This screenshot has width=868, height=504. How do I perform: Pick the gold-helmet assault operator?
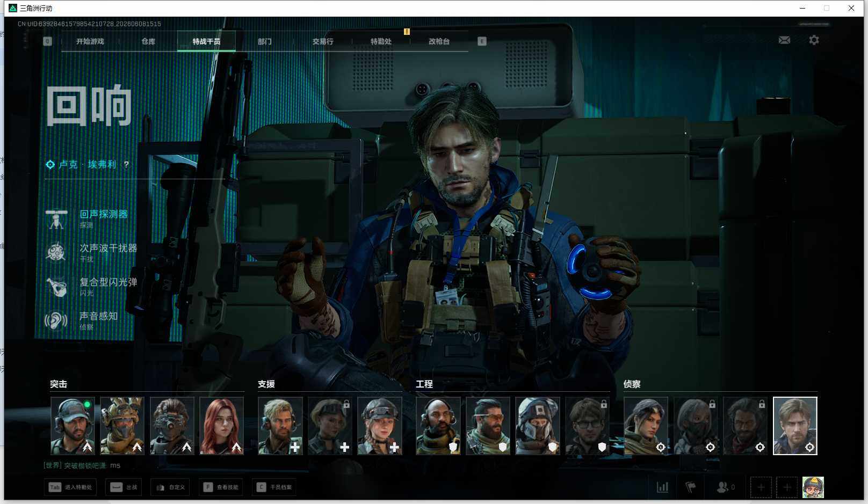pyautogui.click(x=122, y=426)
